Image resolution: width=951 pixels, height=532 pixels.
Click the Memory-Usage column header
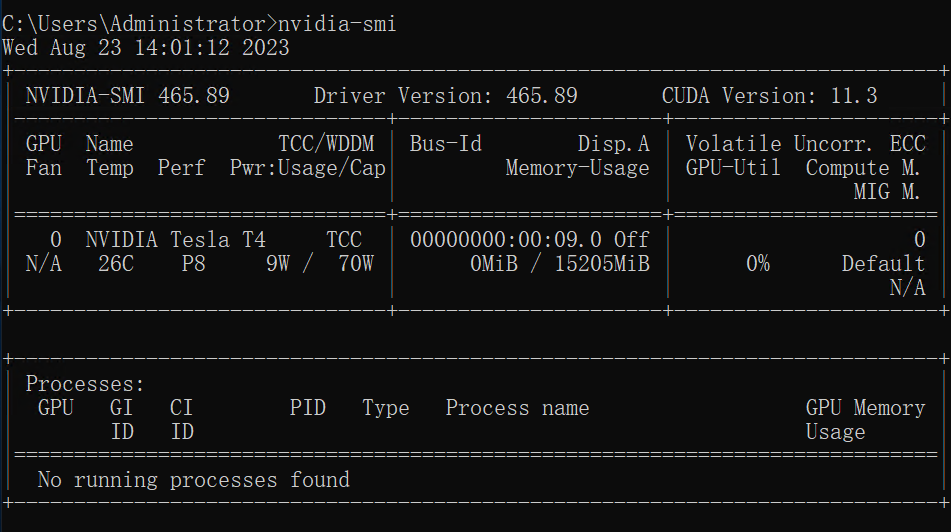click(577, 168)
